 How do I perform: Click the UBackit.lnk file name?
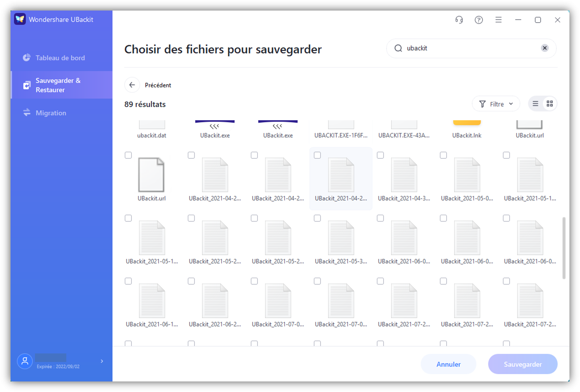(467, 136)
